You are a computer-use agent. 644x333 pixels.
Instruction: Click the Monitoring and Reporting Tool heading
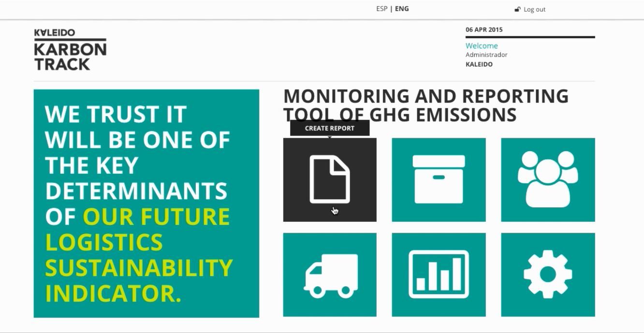425,105
